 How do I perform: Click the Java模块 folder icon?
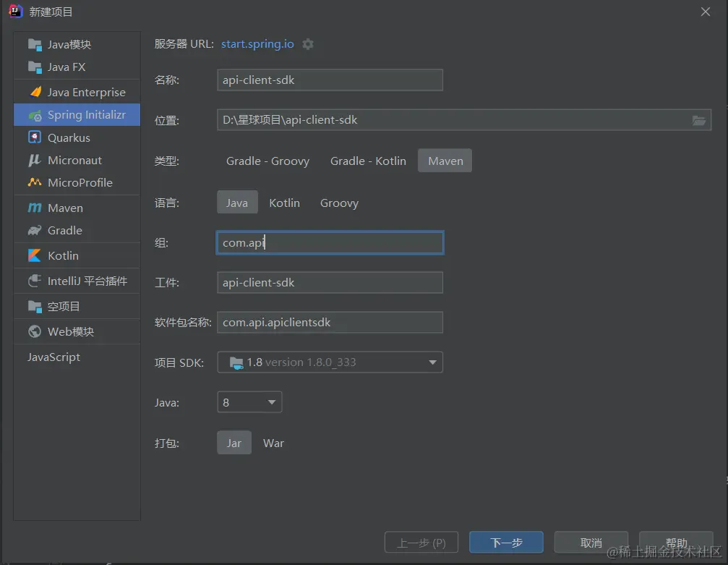tap(35, 45)
